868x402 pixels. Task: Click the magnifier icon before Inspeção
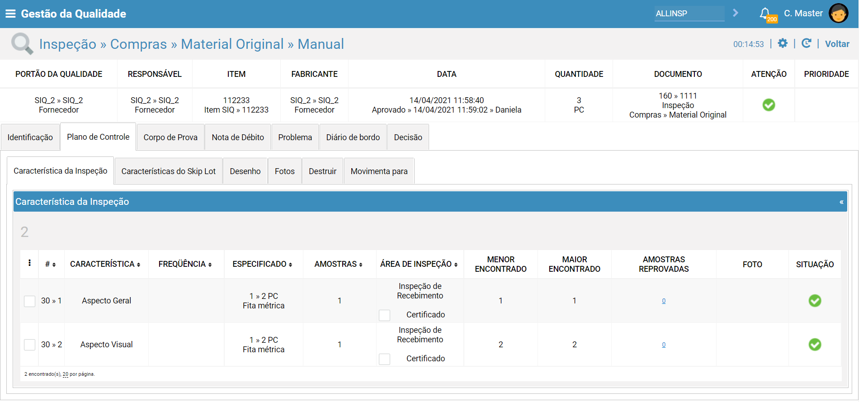[22, 44]
